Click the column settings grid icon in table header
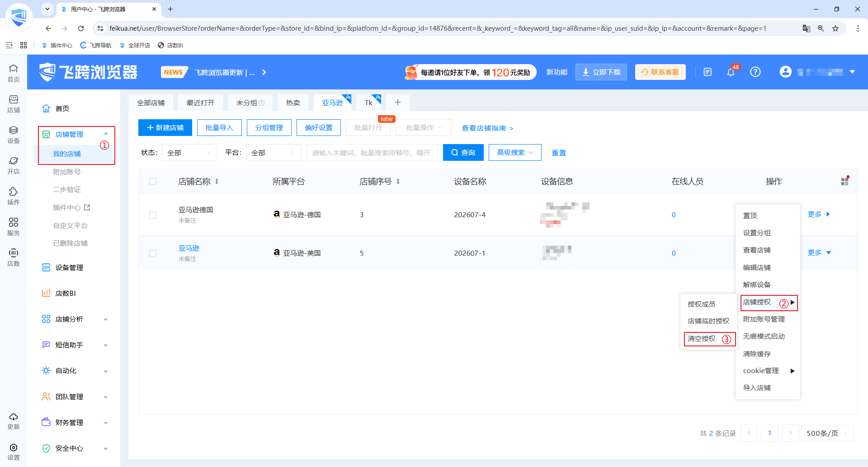Screen dimensions: 868x467 [x=844, y=181]
